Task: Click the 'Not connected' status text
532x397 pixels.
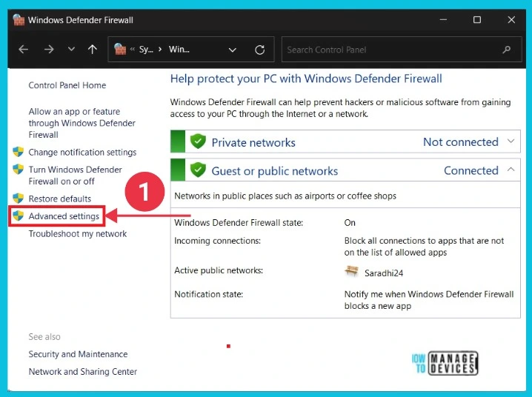Action: coord(461,141)
